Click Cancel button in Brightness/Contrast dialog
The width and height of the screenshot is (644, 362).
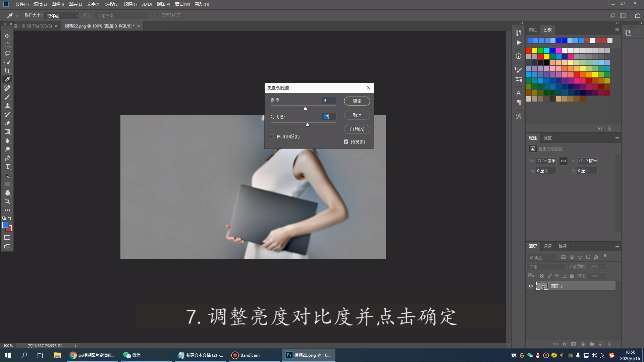[x=356, y=115]
